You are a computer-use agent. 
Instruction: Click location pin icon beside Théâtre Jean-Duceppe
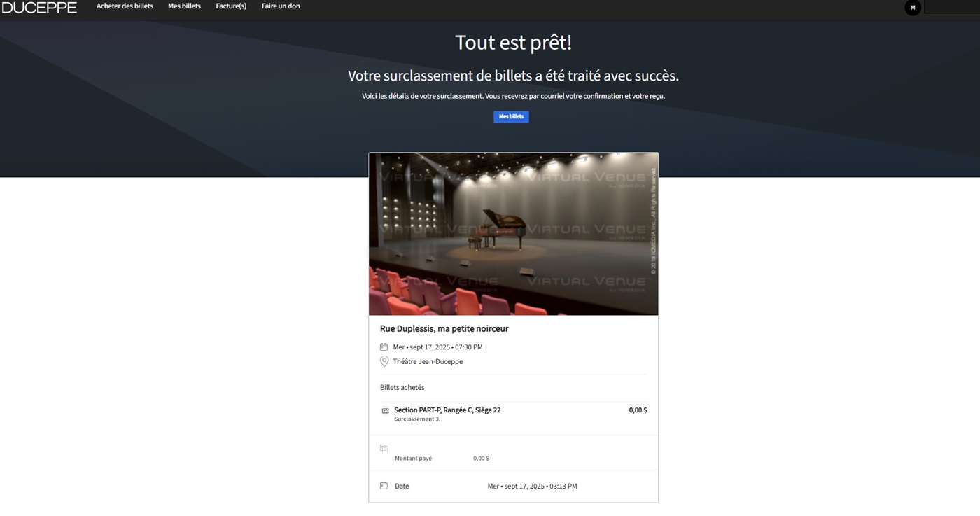(x=384, y=361)
